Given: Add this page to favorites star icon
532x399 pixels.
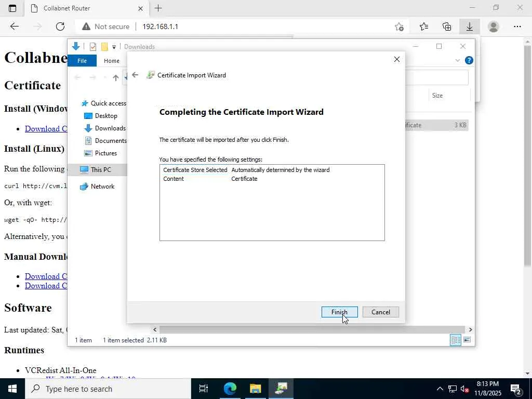Looking at the screenshot, I should point(399,26).
